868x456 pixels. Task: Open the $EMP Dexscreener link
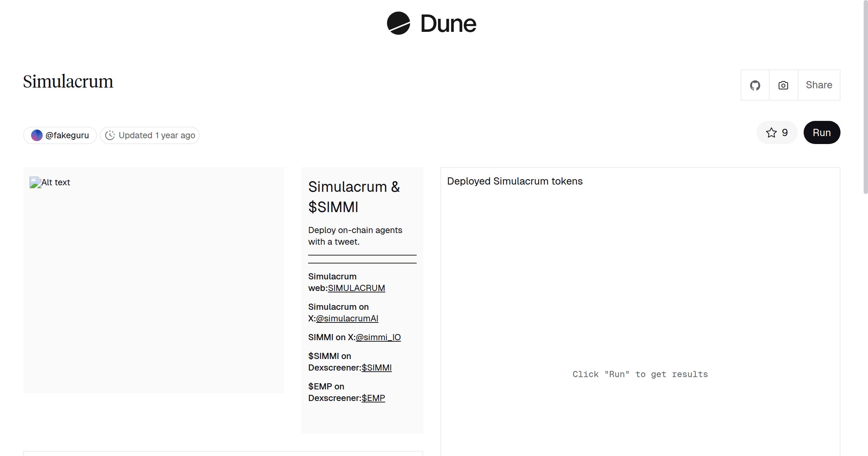coord(373,398)
